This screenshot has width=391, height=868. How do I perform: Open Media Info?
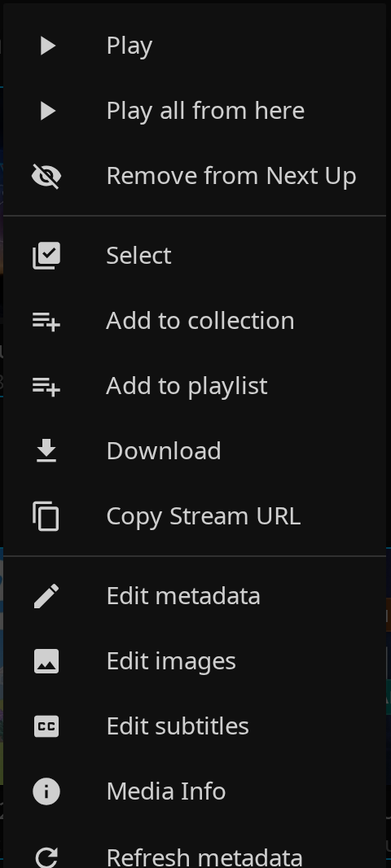195,791
